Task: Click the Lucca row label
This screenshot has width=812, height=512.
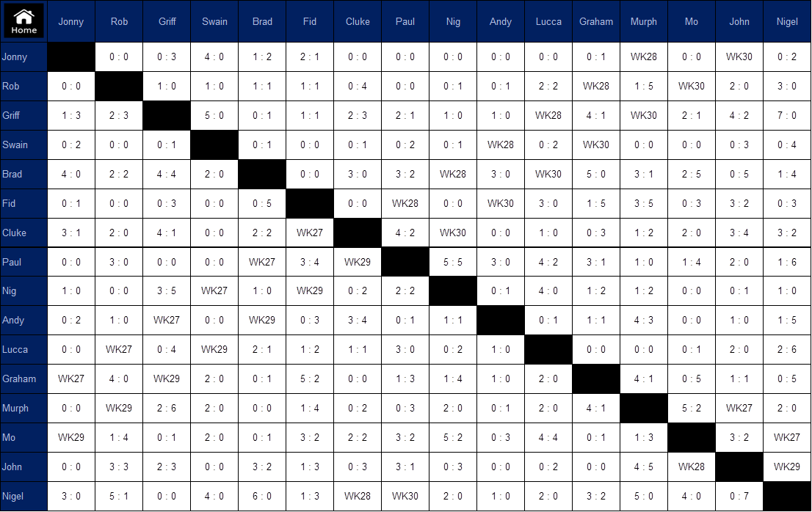Action: [23, 350]
